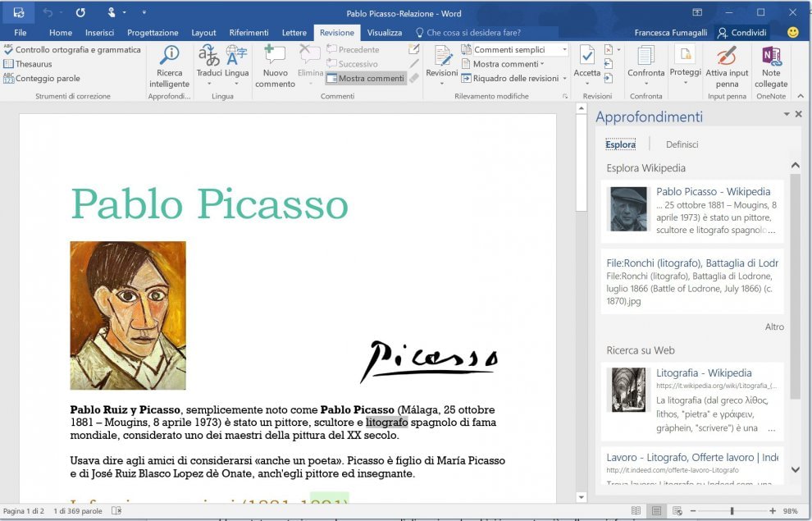Image resolution: width=812 pixels, height=521 pixels.
Task: Select the Esplora tab in Approfondimenti
Action: coord(620,144)
